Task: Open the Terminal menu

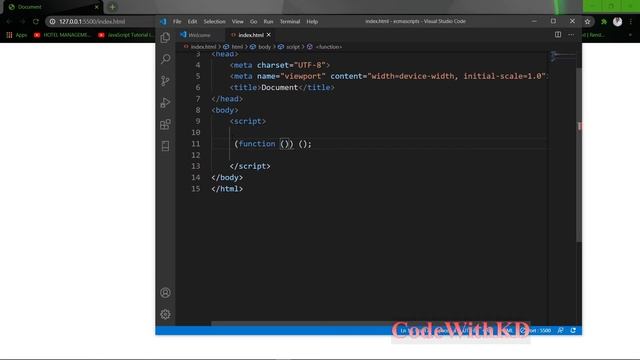Action: coord(290,21)
